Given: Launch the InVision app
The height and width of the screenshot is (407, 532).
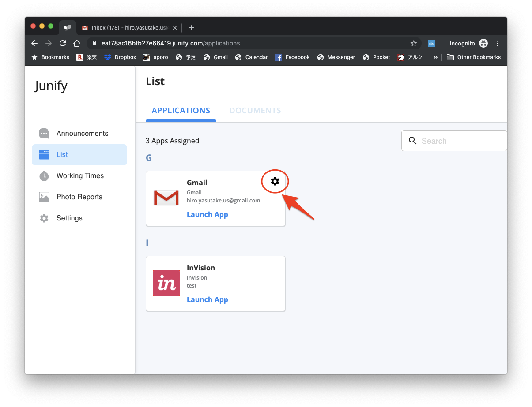Looking at the screenshot, I should 208,300.
